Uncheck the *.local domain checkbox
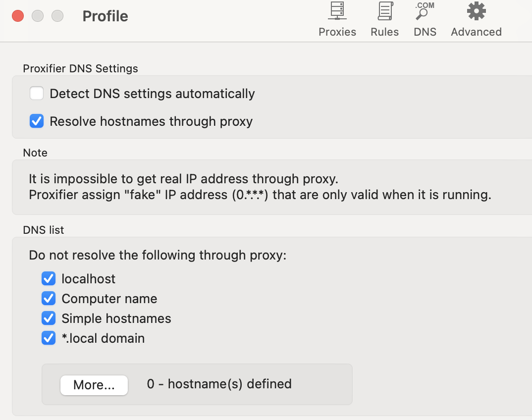Viewport: 532px width, 420px height. tap(49, 338)
